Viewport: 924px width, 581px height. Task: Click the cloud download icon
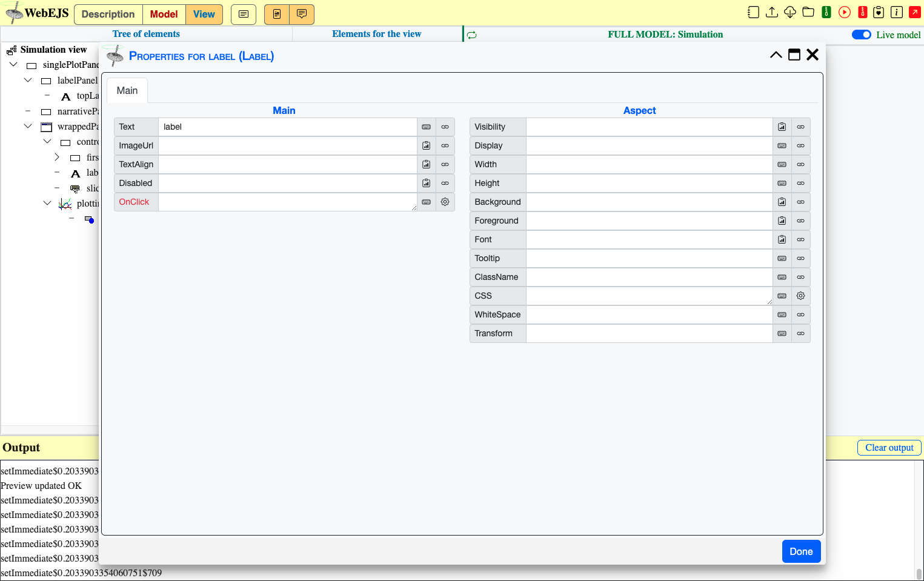coord(790,12)
